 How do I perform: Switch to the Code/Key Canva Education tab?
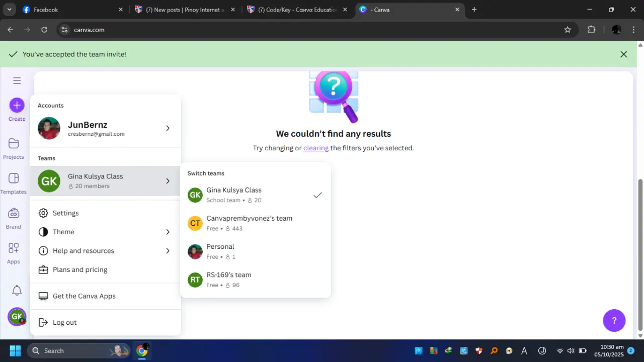297,10
